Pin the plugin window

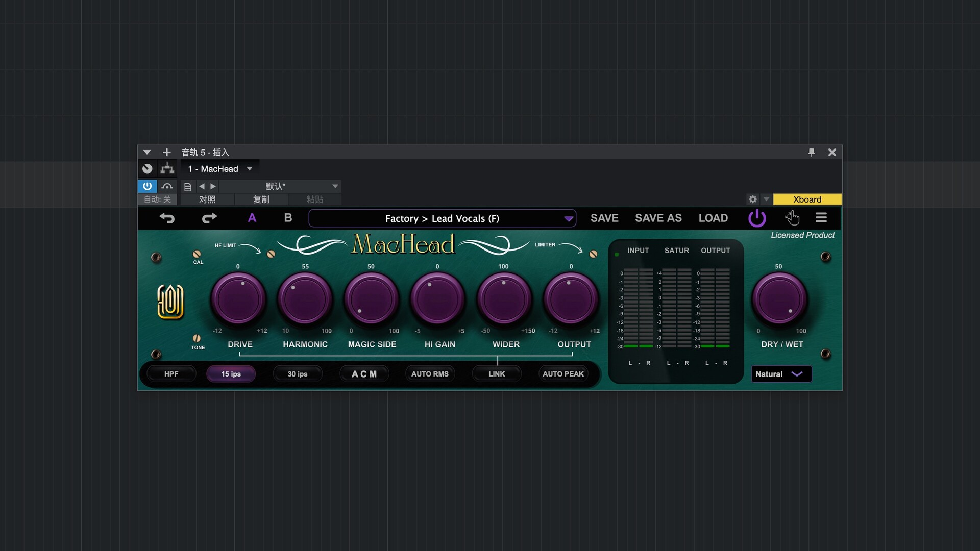click(811, 152)
